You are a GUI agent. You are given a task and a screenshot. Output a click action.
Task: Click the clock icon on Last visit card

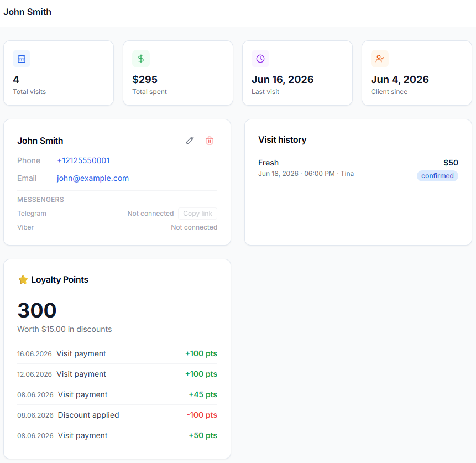click(260, 59)
